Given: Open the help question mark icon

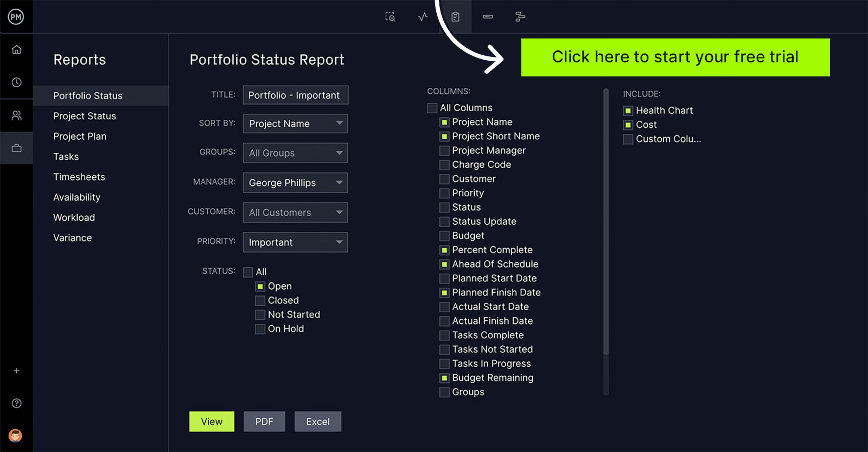Looking at the screenshot, I should (17, 403).
